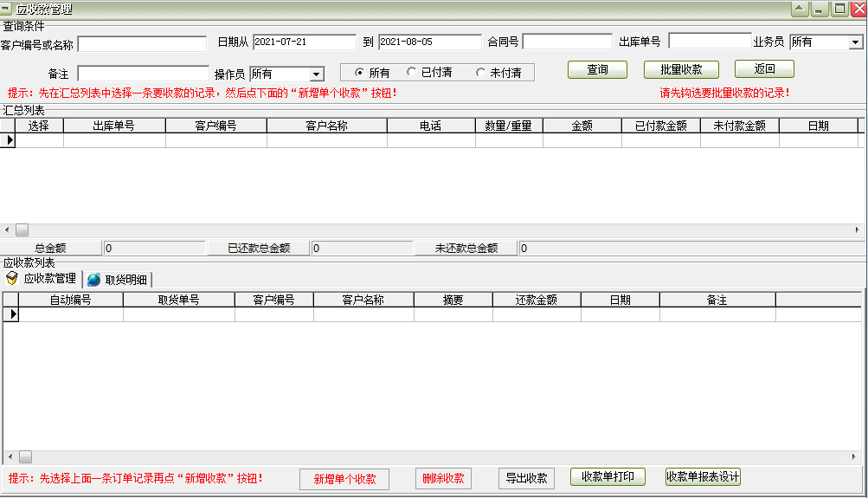Click the 取货明细 tab globe icon
This screenshot has height=498, width=868.
[x=94, y=280]
